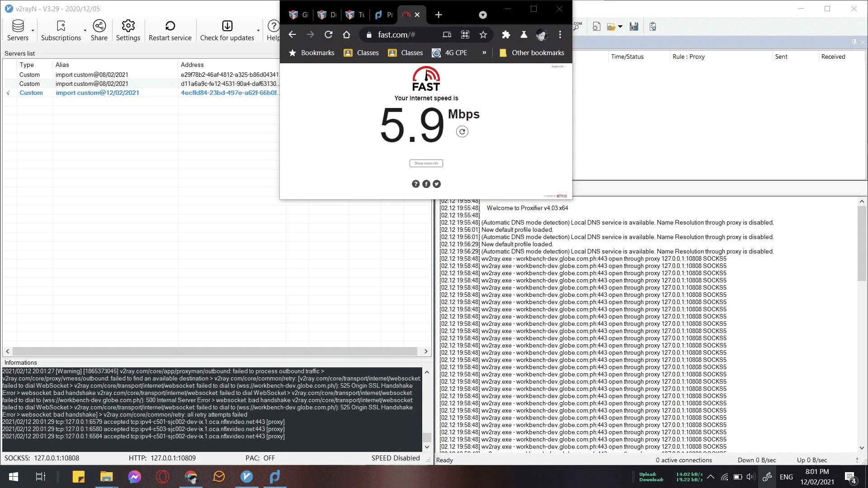Click the up arrow of Proxifier log scrollbar
The image size is (868, 488).
862,202
